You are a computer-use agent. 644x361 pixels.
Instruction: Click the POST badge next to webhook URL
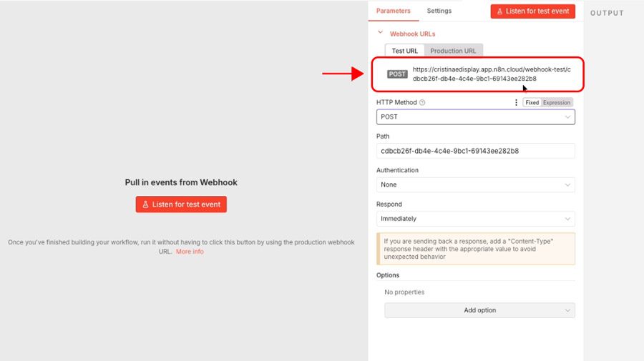click(x=397, y=74)
